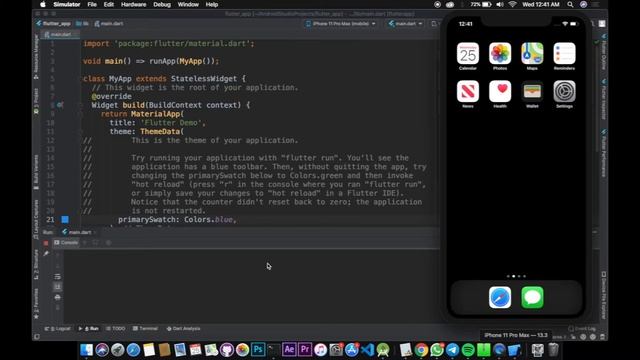The width and height of the screenshot is (640, 360).
Task: Open the Health app on simulator
Action: coord(500,91)
